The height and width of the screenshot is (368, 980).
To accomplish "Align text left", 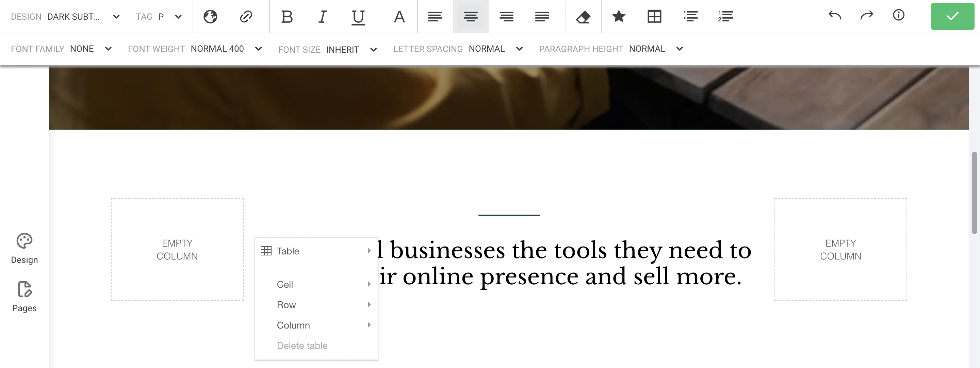I will tap(435, 16).
